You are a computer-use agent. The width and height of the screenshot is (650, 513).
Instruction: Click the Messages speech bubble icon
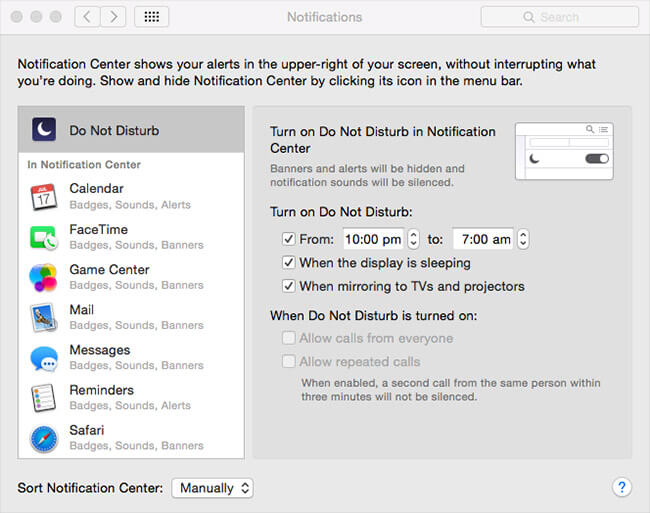point(44,358)
